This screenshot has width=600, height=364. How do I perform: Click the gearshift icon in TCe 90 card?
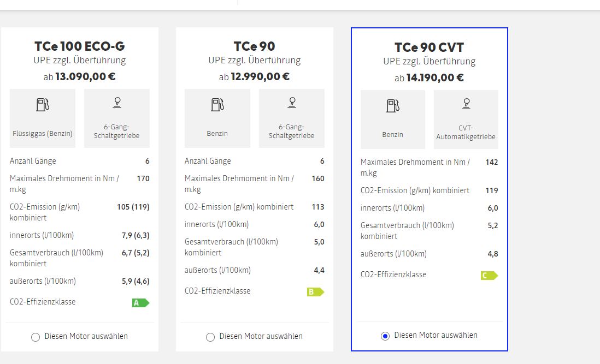coord(292,103)
